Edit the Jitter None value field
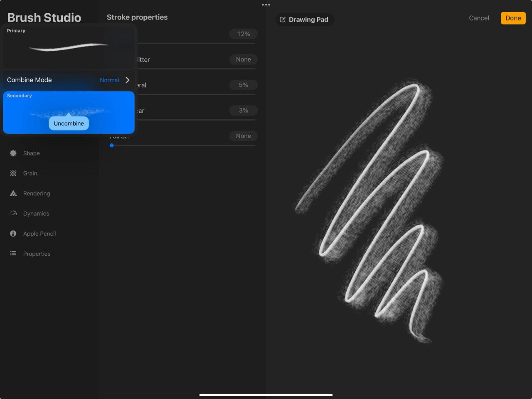This screenshot has height=399, width=532. click(244, 59)
